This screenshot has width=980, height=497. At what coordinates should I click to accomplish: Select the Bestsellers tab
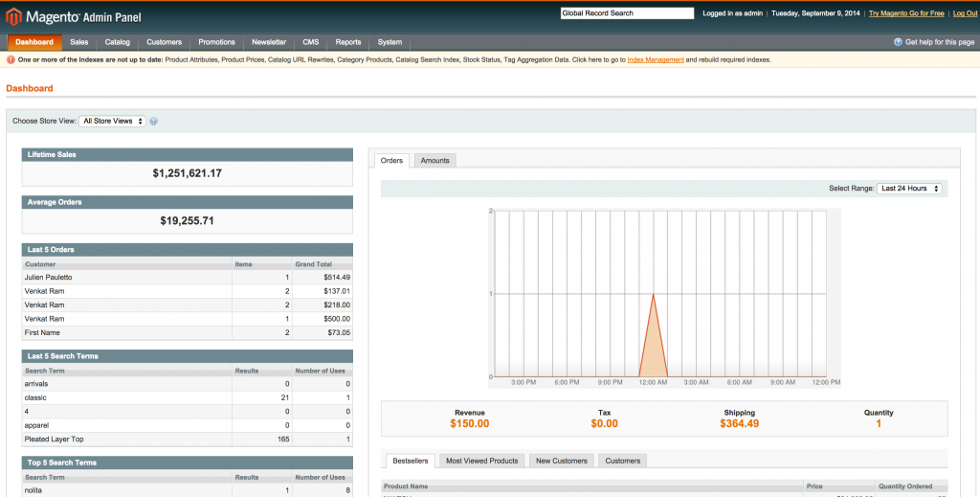pos(411,461)
